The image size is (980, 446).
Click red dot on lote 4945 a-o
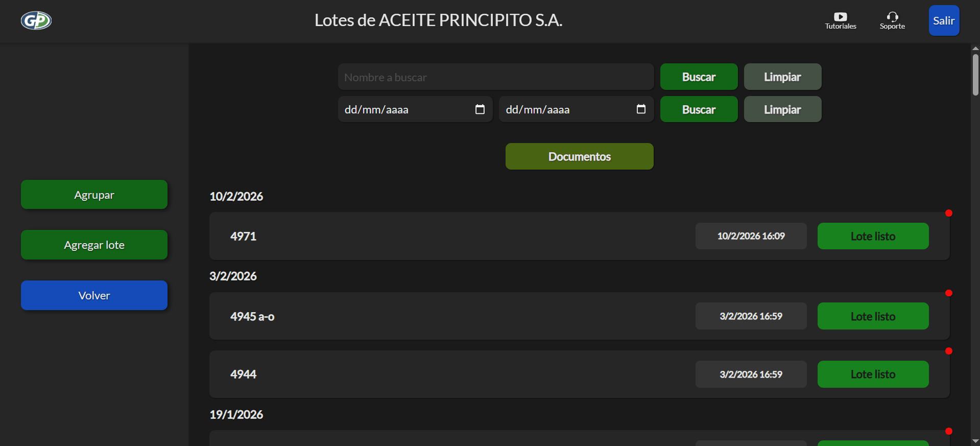[948, 293]
